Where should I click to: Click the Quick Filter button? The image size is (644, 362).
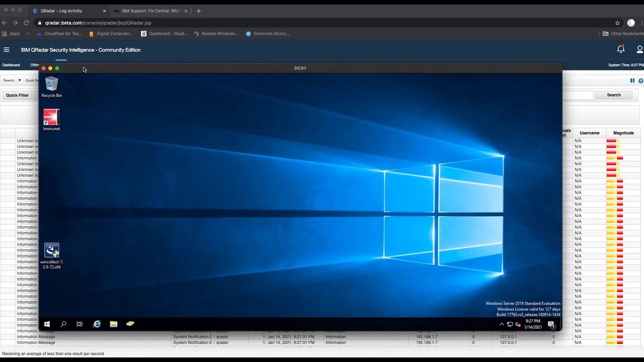pyautogui.click(x=18, y=95)
